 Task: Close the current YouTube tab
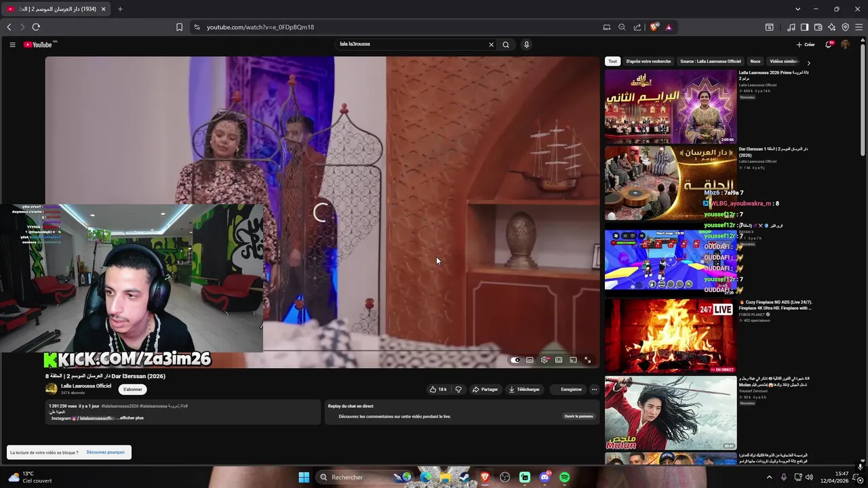(x=103, y=9)
